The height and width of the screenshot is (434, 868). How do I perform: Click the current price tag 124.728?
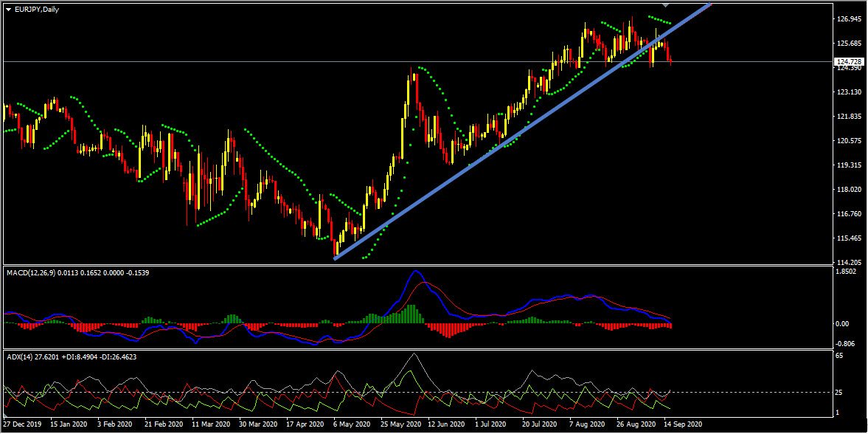click(x=850, y=61)
